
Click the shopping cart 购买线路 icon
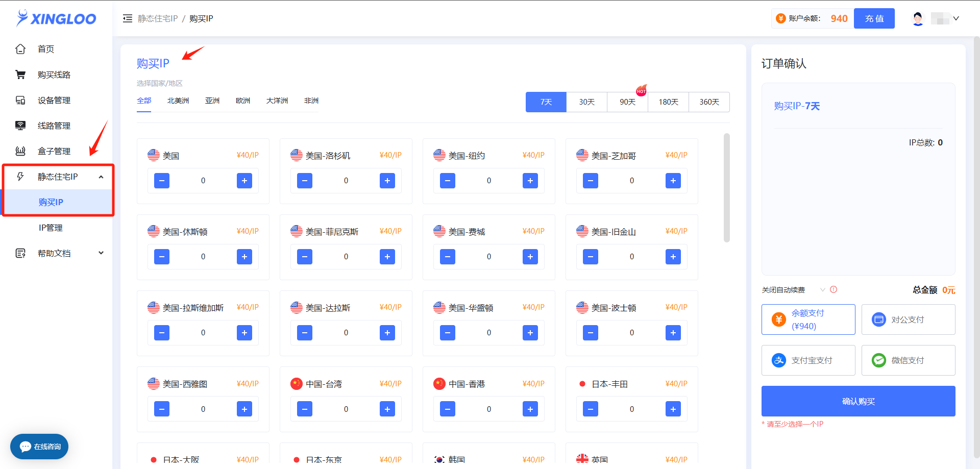[20, 75]
